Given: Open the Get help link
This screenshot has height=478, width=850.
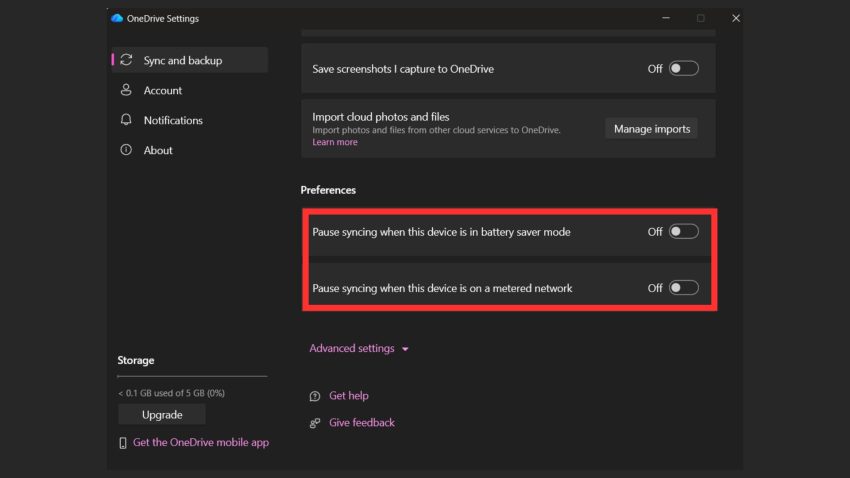Looking at the screenshot, I should point(349,396).
